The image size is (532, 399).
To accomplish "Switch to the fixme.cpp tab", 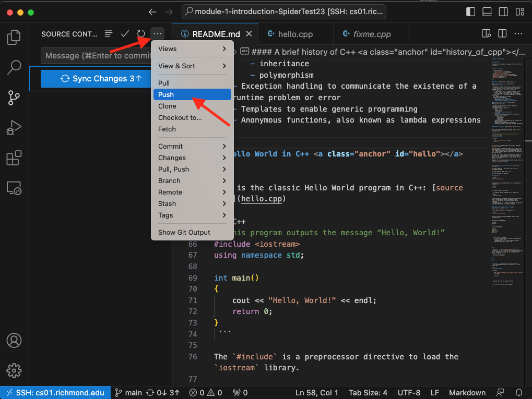I will pyautogui.click(x=372, y=34).
